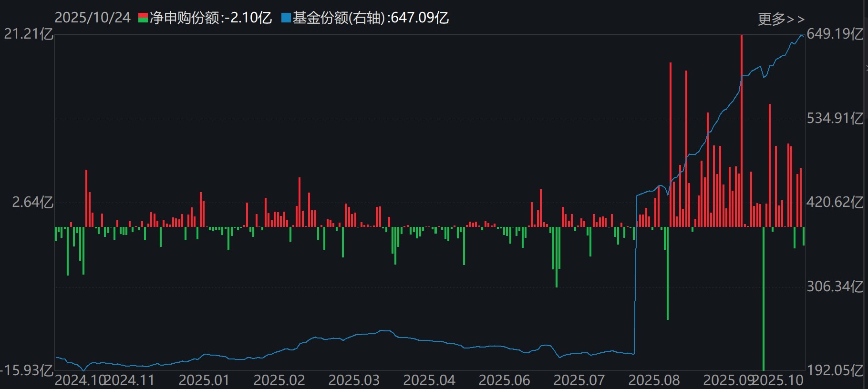Click the 192.05亿 right axis label

pos(835,370)
